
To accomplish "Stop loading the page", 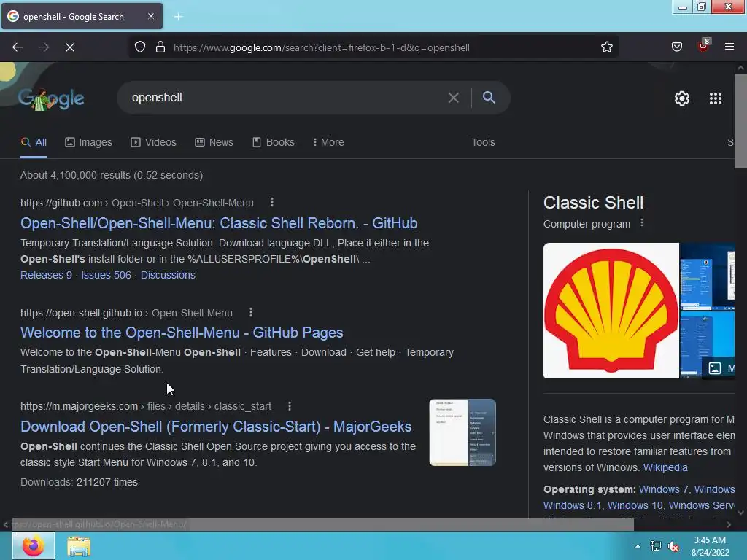I will [x=70, y=47].
